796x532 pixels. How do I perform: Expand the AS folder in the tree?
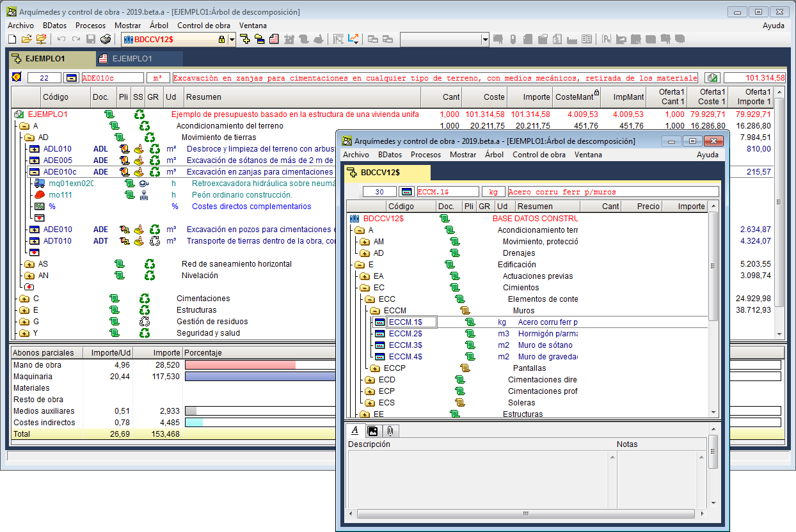coord(29,264)
